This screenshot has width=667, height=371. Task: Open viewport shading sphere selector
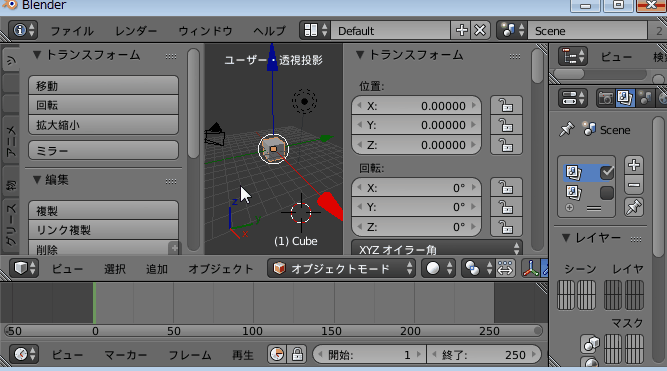click(x=438, y=268)
